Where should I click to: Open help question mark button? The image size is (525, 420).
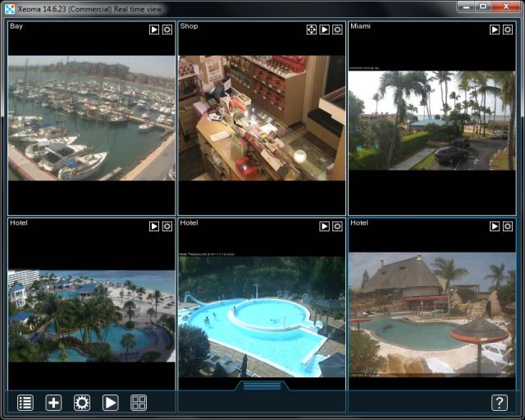pyautogui.click(x=500, y=403)
